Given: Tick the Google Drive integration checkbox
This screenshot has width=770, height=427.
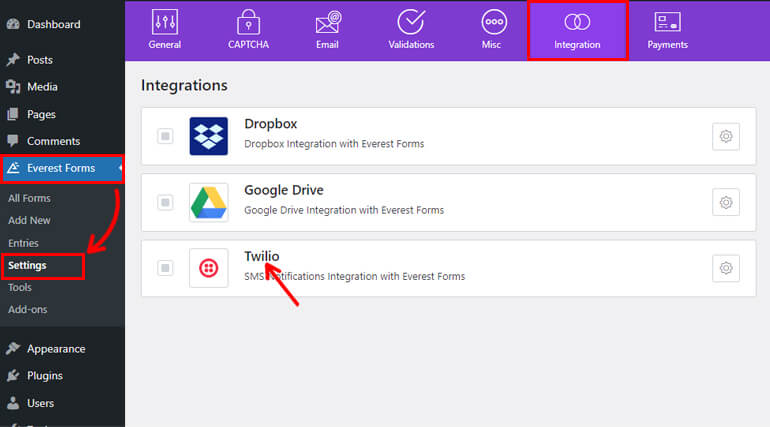Looking at the screenshot, I should point(165,202).
